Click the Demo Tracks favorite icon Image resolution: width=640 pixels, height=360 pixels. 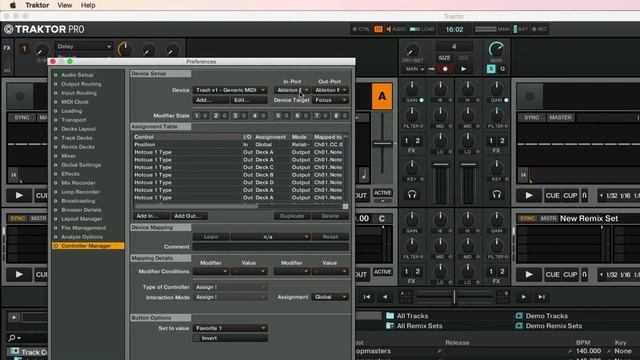point(519,316)
